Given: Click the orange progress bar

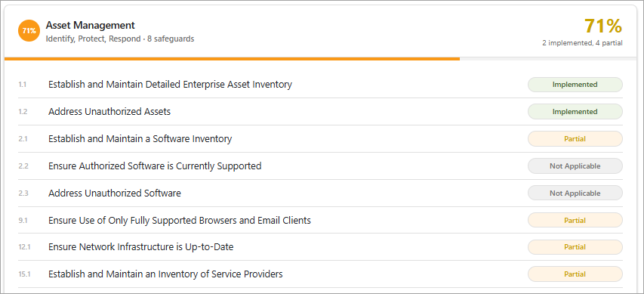Looking at the screenshot, I should 232,59.
